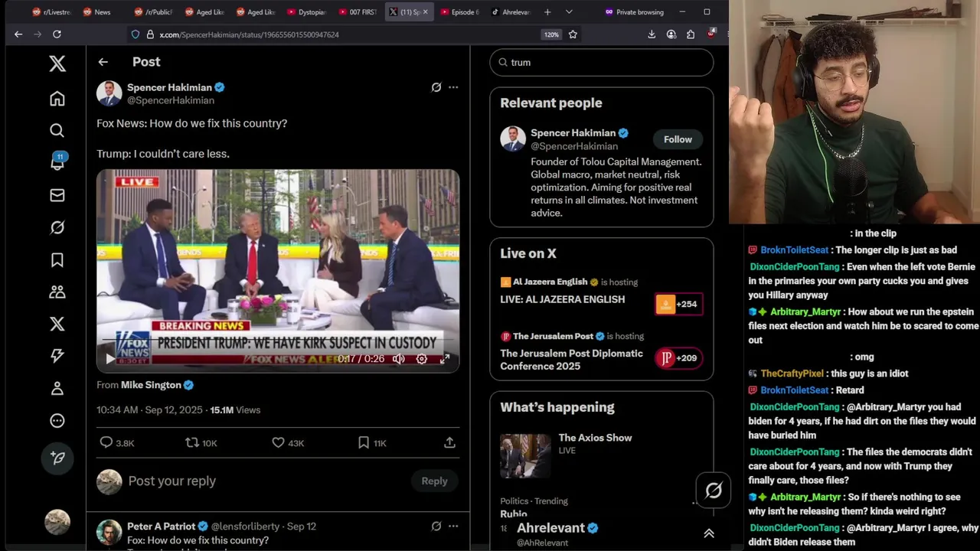Open The Axios Show live item
This screenshot has height=551, width=980.
(595, 438)
